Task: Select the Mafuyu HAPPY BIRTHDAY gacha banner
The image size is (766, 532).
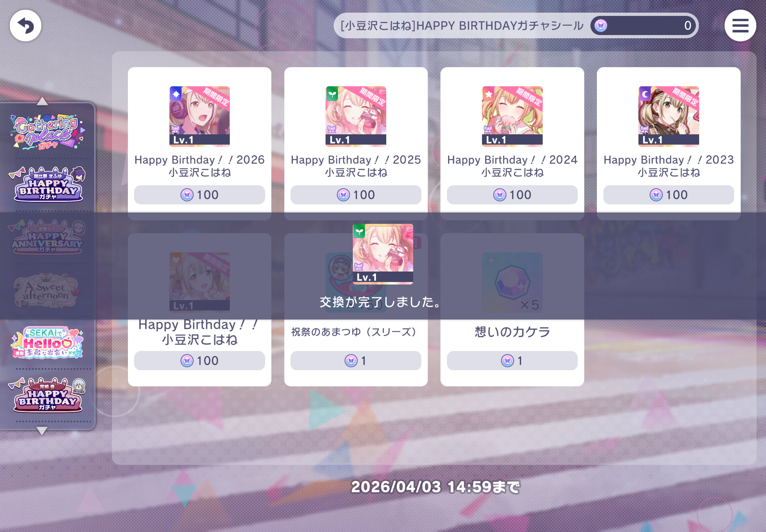Action: [x=47, y=184]
